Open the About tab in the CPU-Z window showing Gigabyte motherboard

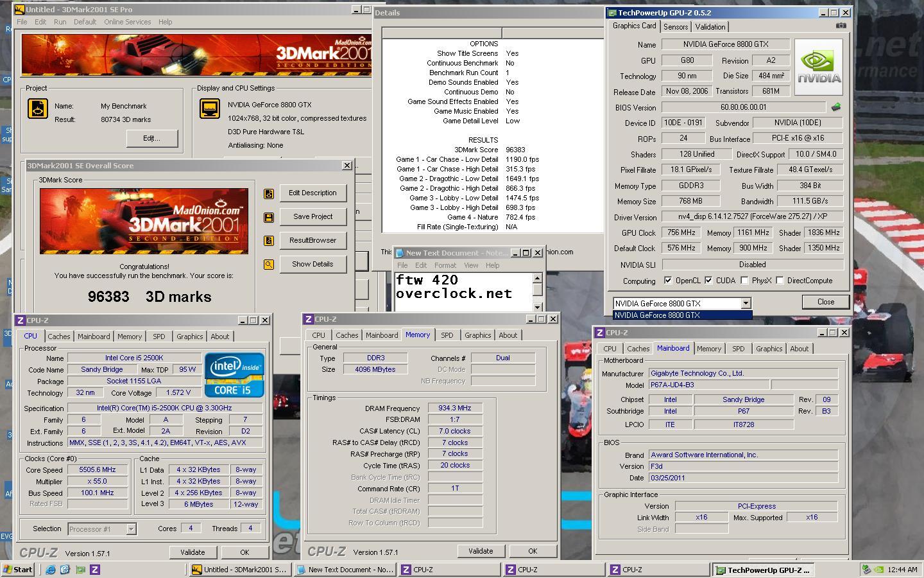(x=800, y=349)
